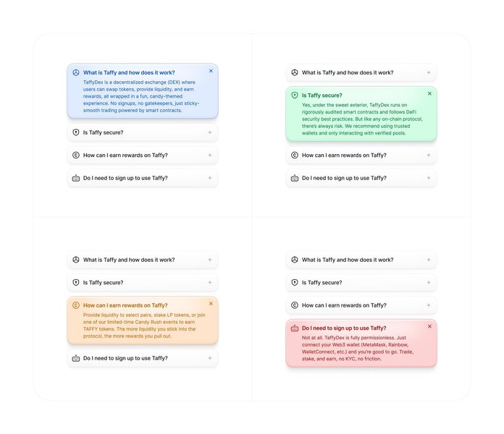Click the orange "How can I earn rewards on Taffy?" title
The width and height of the screenshot is (504, 434).
click(x=125, y=305)
